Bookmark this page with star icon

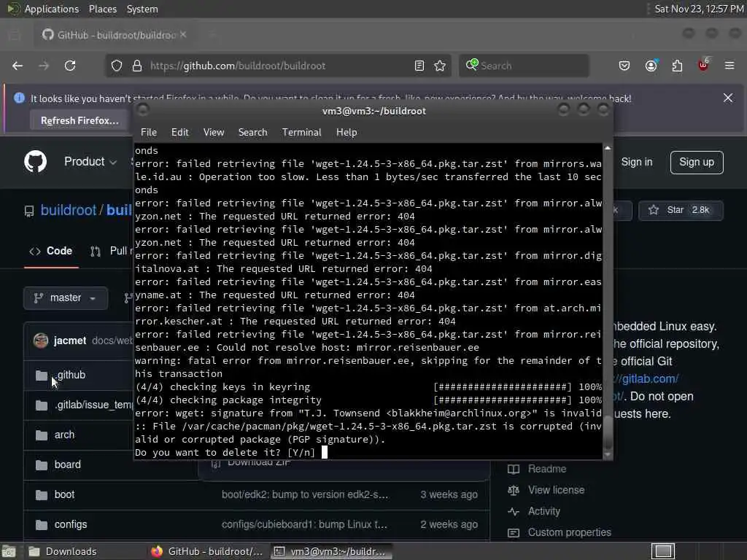tap(440, 66)
